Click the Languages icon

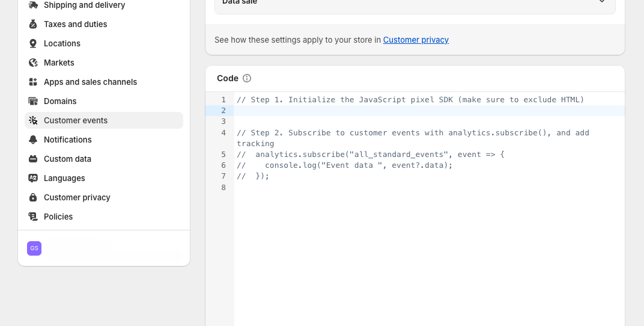33,179
